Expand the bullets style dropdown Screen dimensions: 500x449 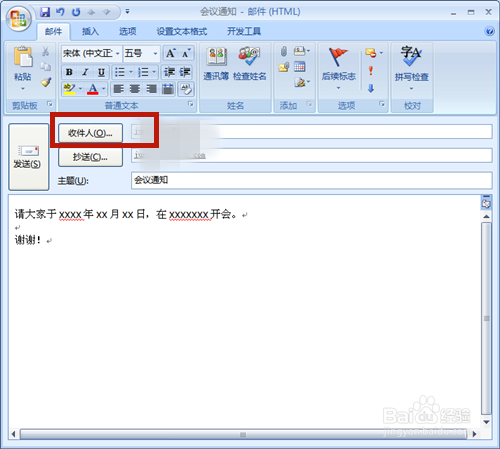pos(131,72)
